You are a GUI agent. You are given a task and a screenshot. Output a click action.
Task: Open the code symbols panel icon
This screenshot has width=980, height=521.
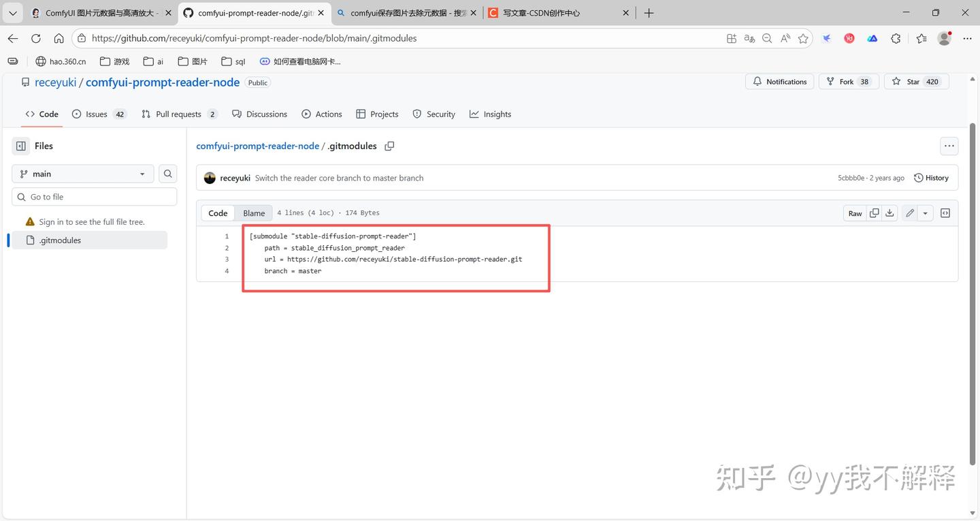(945, 212)
